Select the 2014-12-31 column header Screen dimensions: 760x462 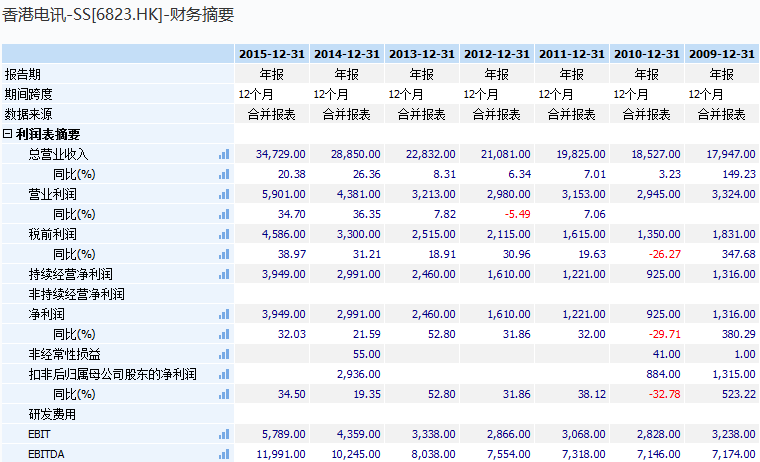(x=347, y=54)
